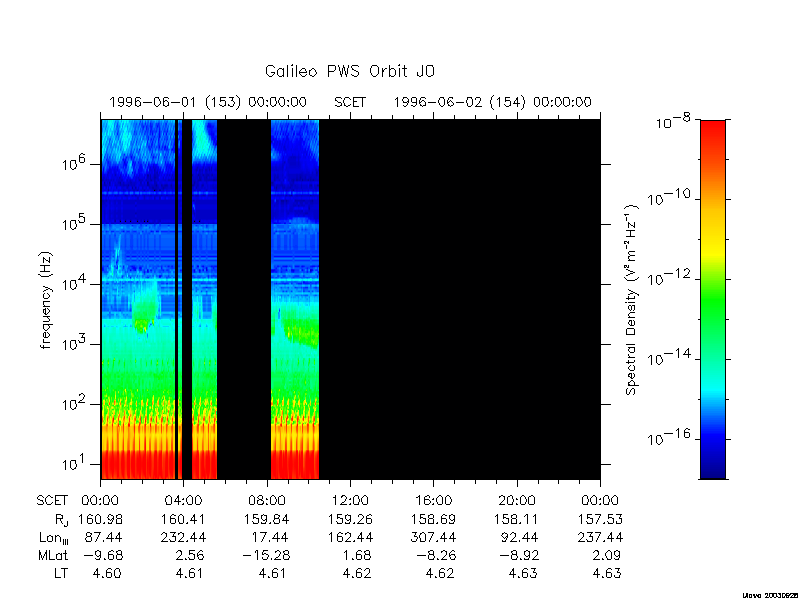The width and height of the screenshot is (800, 600).
Task: Click the MLat value -8.92
Action: point(518,555)
